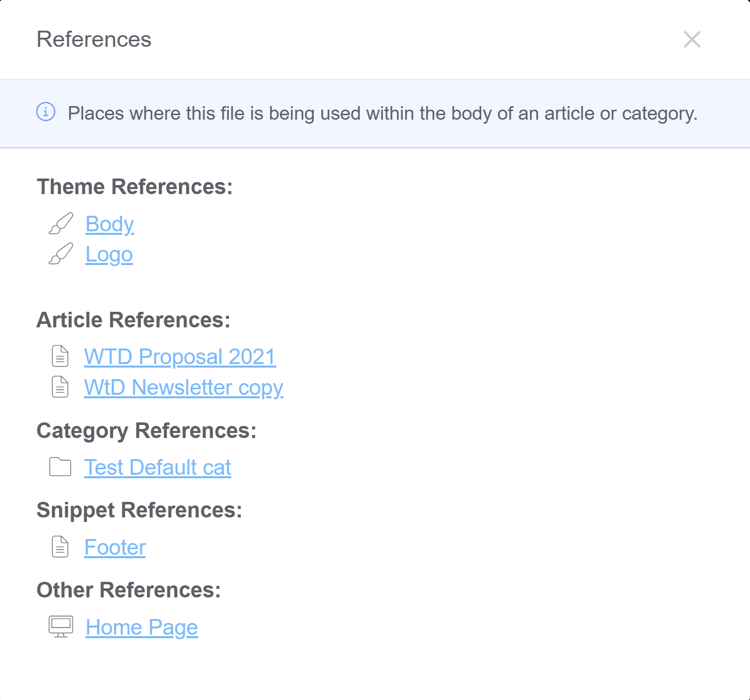Click the folder icon beside Test Default cat
Screen dimensions: 750x700
60,467
